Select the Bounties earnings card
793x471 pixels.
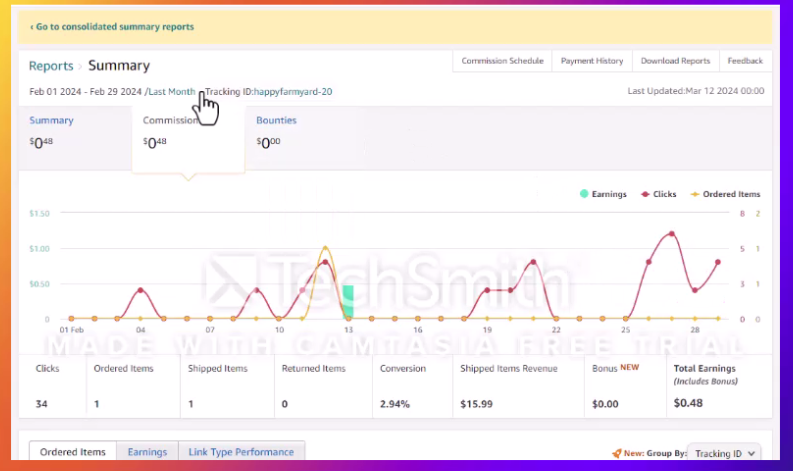[x=301, y=138]
